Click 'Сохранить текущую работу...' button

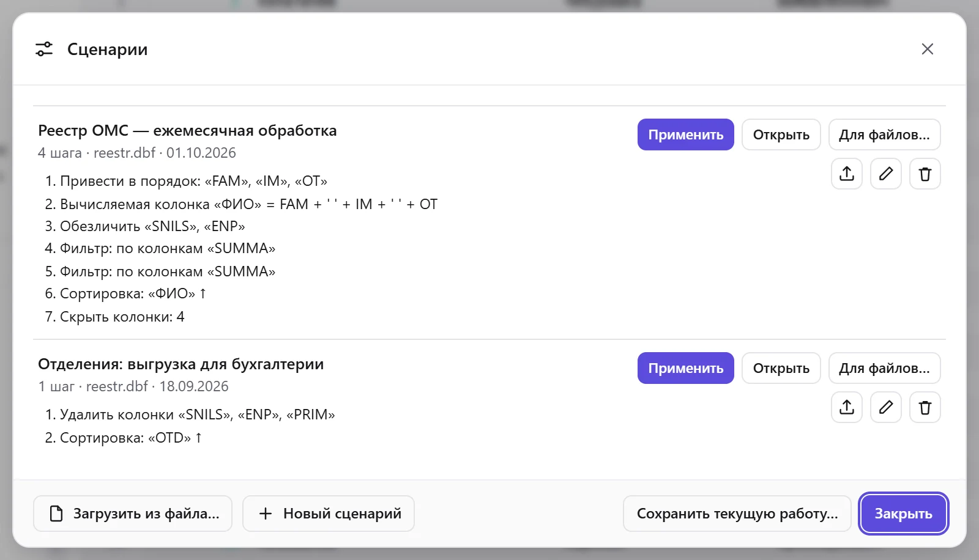point(737,514)
